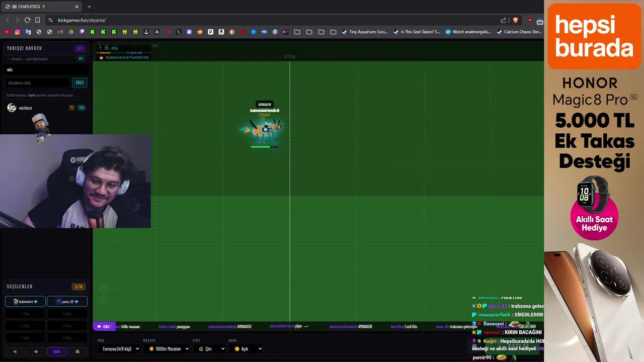Close the CHATLETICS tab
The width and height of the screenshot is (644, 362).
pyautogui.click(x=77, y=7)
